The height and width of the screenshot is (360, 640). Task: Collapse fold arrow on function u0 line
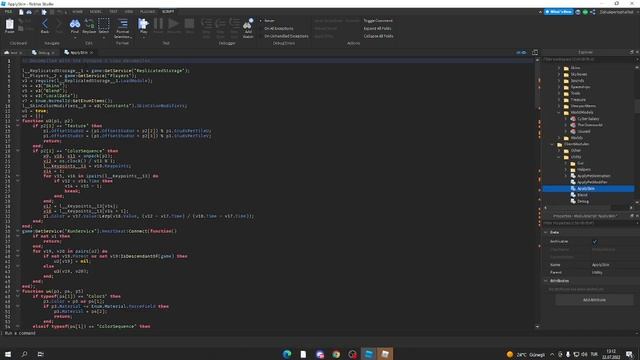point(18,121)
